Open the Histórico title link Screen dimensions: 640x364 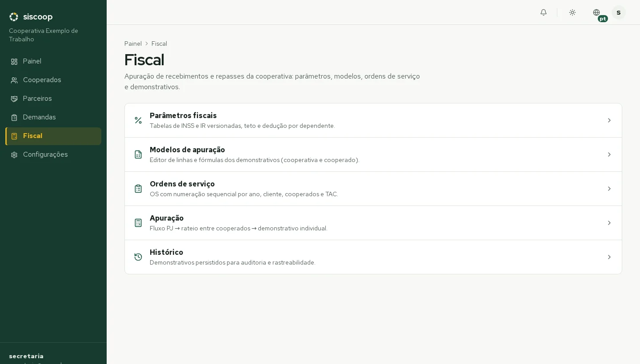click(x=166, y=252)
